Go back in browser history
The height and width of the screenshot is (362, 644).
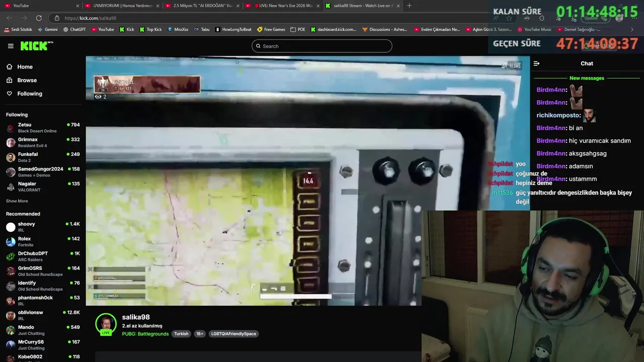(9, 18)
